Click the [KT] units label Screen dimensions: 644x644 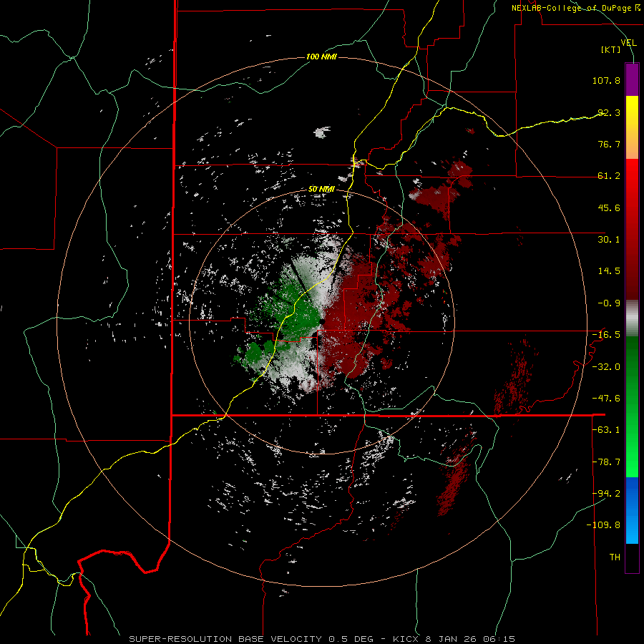(x=610, y=49)
